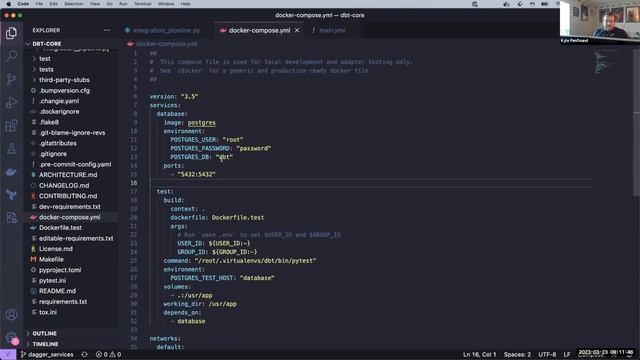Switch to integration_pipeline.py tab
640x360 pixels.
click(x=162, y=30)
